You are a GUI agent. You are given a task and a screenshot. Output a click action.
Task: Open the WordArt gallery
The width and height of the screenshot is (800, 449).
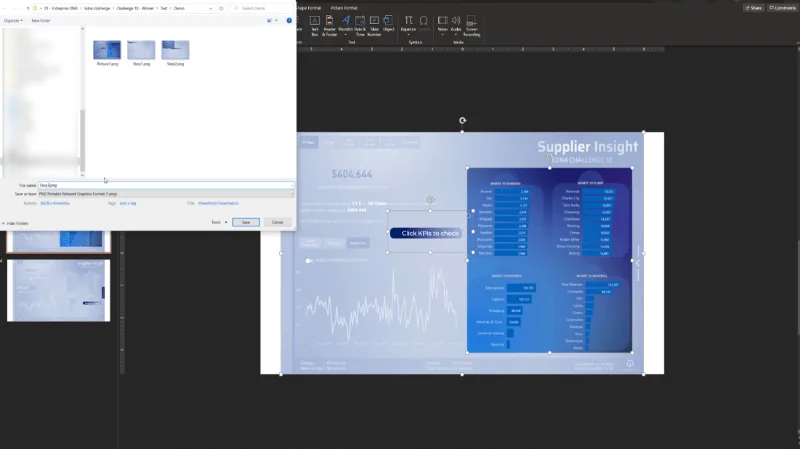coord(345,26)
